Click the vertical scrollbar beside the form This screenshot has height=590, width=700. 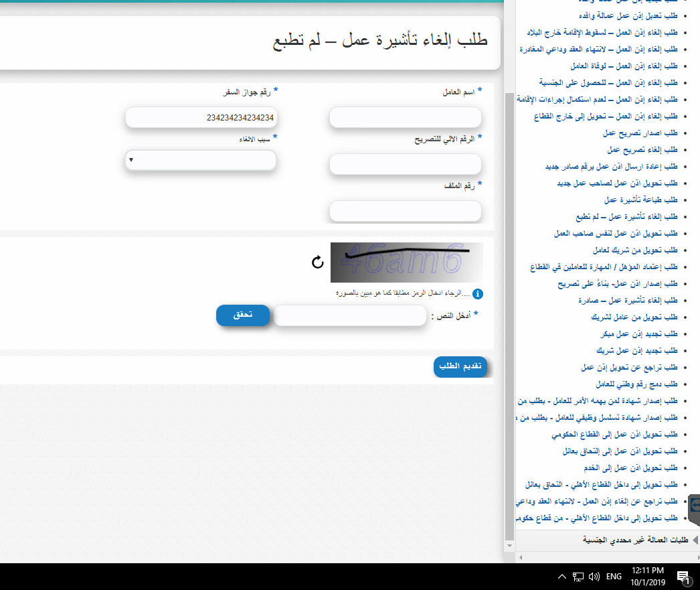[x=509, y=316]
